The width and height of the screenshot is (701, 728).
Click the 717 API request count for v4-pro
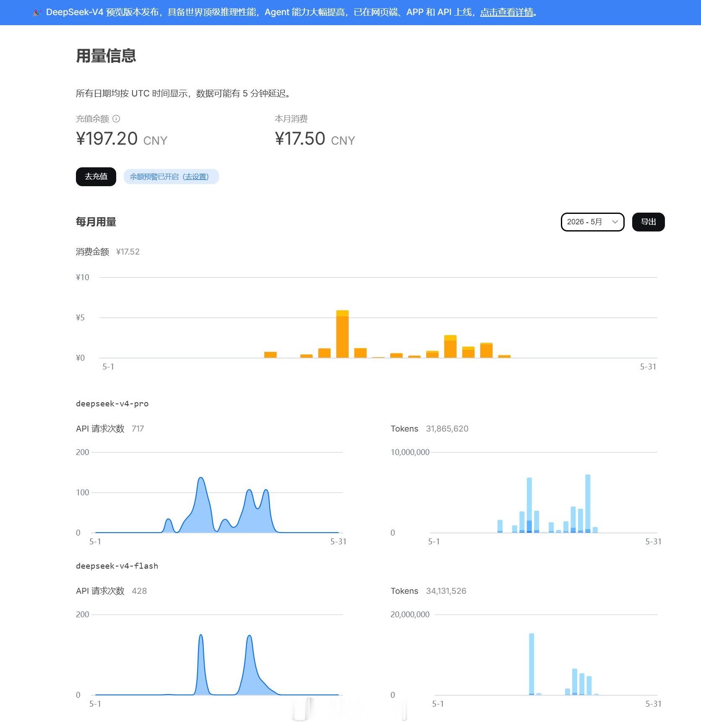point(138,429)
